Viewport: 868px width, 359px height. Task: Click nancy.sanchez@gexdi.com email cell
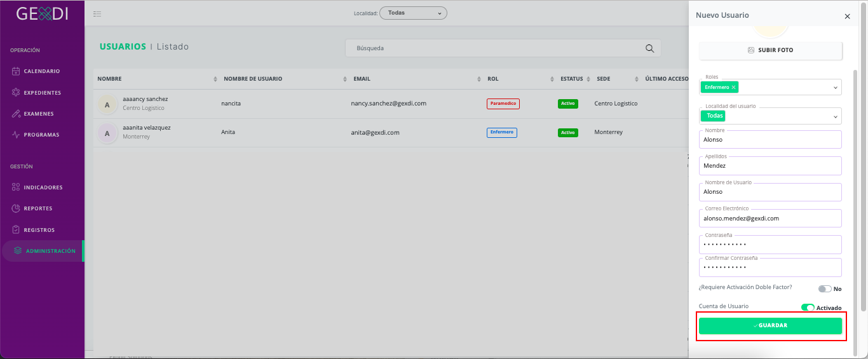[388, 103]
